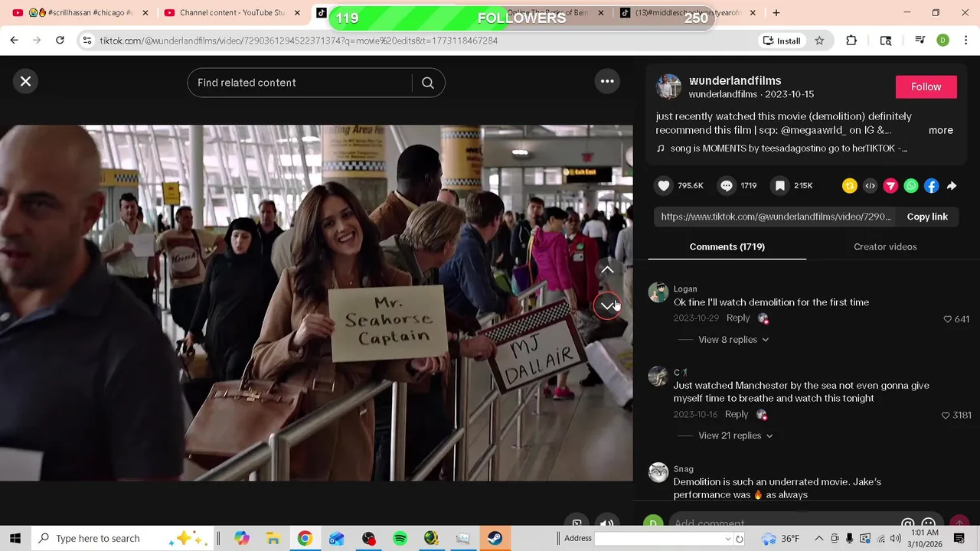
Task: Send to friends with the red paper-plane icon
Action: (x=890, y=185)
